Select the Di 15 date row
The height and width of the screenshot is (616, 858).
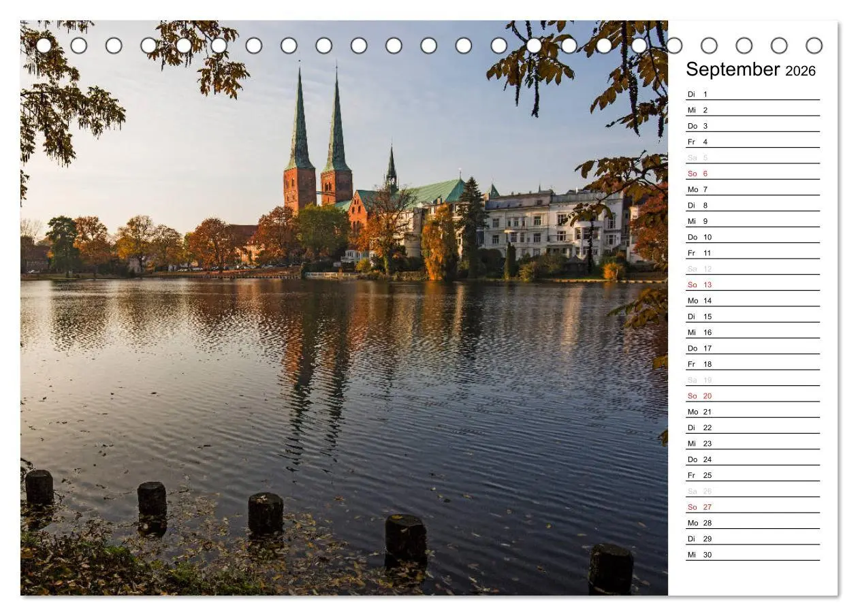coord(752,317)
